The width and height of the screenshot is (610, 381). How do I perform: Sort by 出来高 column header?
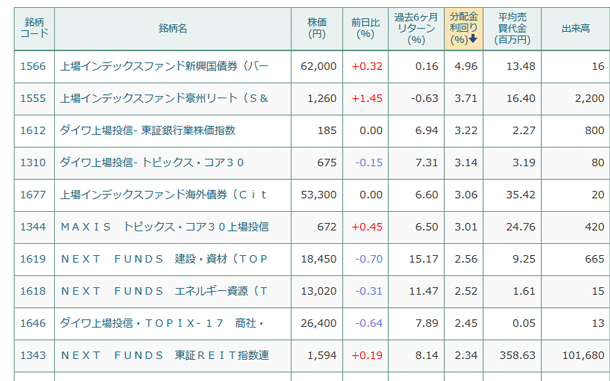(x=575, y=28)
